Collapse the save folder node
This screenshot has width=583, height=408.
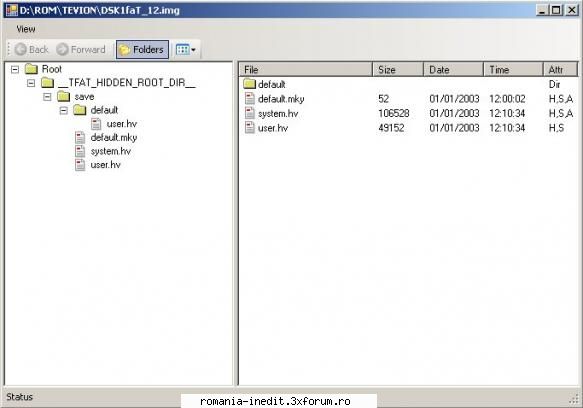47,97
